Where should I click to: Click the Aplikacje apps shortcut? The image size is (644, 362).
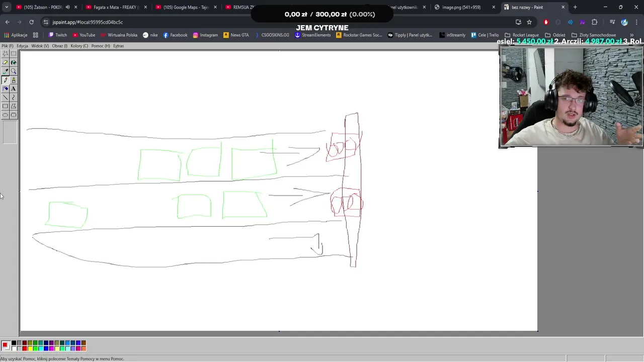tap(16, 35)
